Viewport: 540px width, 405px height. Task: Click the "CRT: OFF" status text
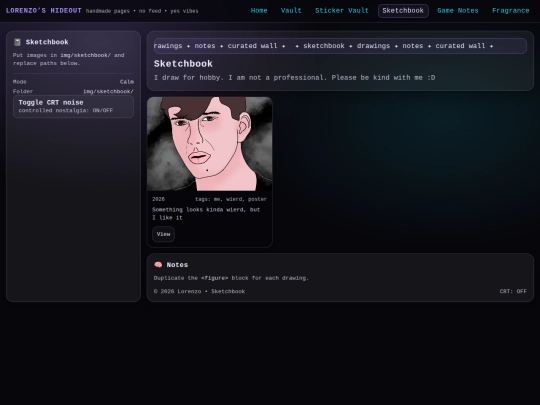[513, 291]
